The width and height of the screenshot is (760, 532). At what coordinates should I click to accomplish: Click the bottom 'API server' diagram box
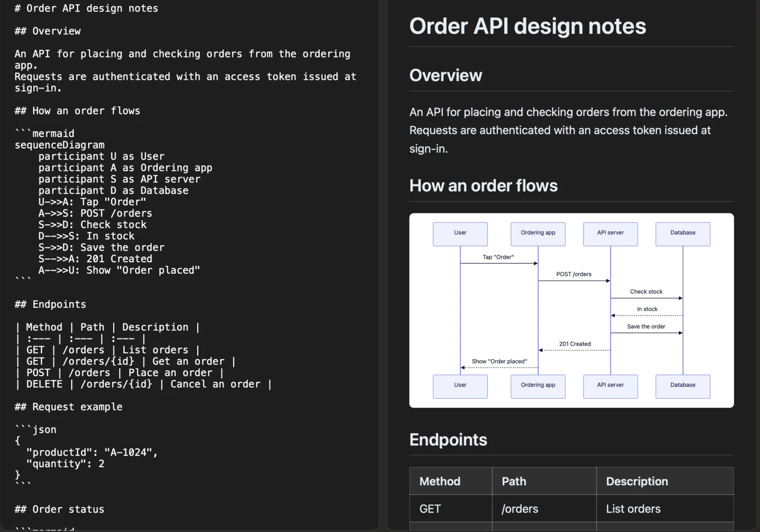[610, 387]
